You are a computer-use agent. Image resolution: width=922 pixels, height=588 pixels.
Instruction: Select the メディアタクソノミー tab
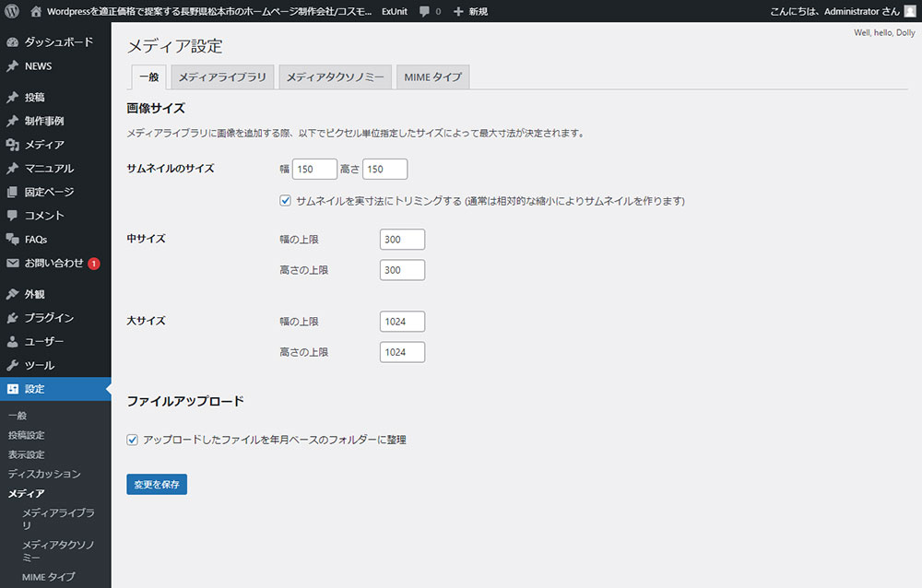336,77
